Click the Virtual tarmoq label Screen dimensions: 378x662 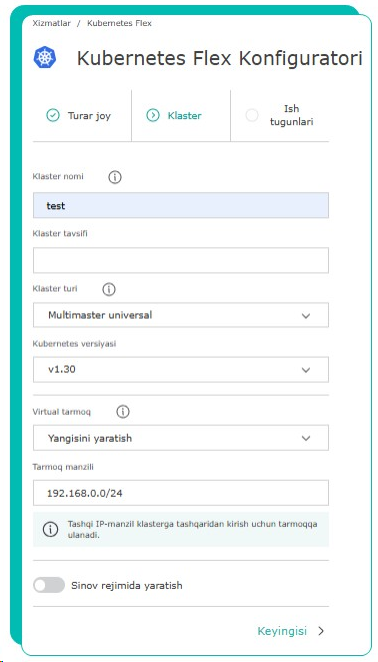(x=62, y=412)
